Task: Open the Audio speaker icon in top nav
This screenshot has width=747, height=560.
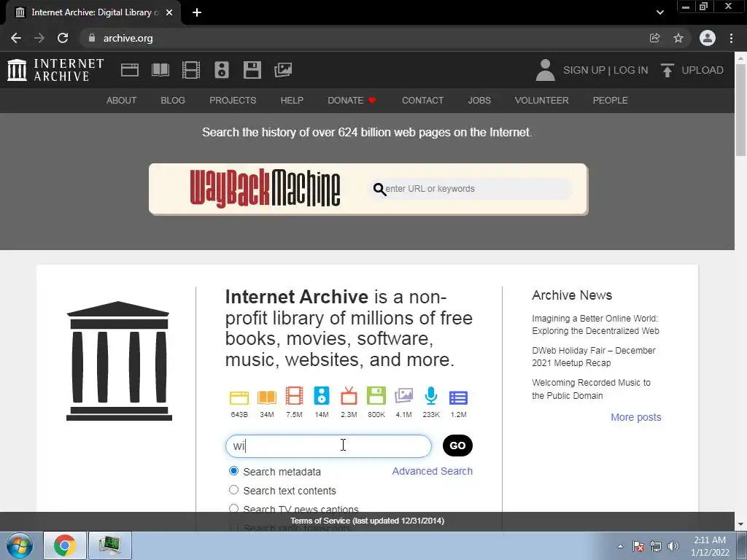Action: (x=222, y=70)
